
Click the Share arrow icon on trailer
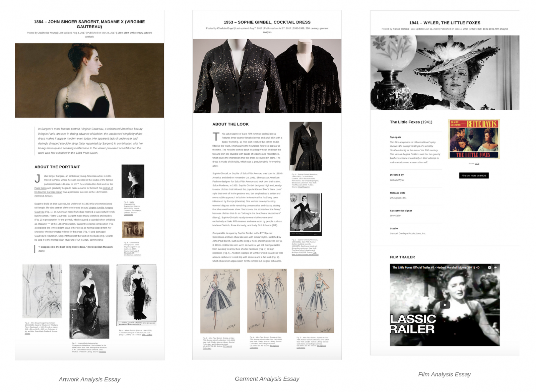[495, 267]
